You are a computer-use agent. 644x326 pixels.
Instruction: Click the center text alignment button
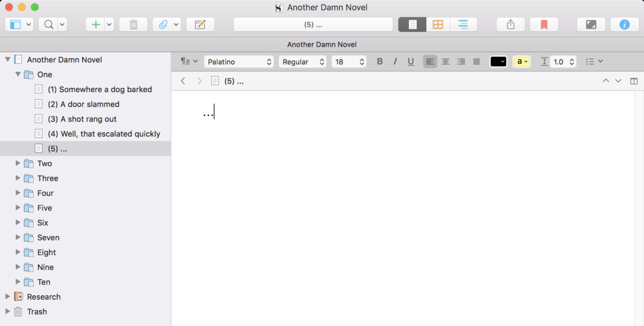point(446,62)
